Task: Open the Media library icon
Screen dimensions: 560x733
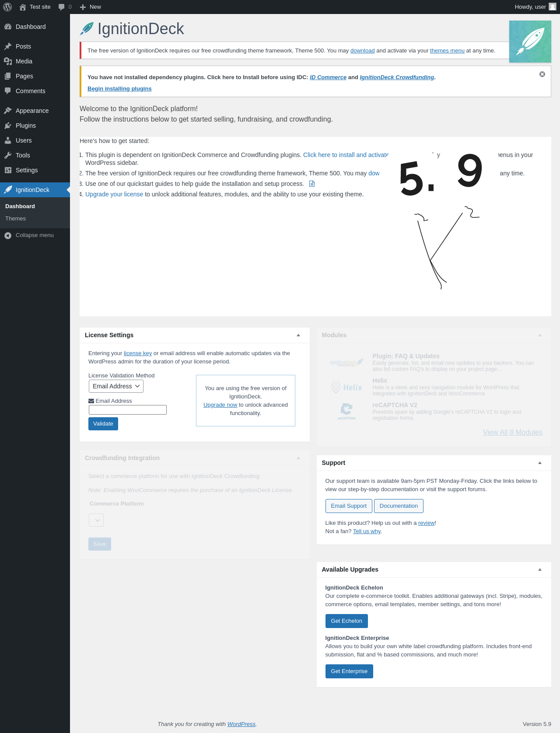Action: tap(8, 61)
